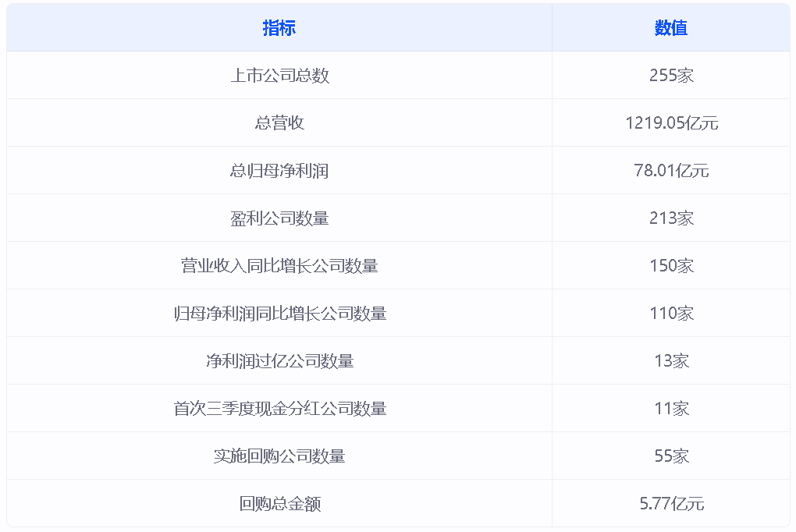
Task: Select the 实施回购公司数量 label
Action: [x=279, y=456]
